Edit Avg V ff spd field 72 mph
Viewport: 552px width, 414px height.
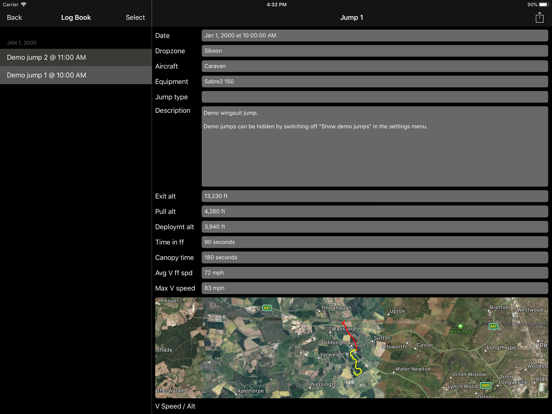[x=375, y=273]
